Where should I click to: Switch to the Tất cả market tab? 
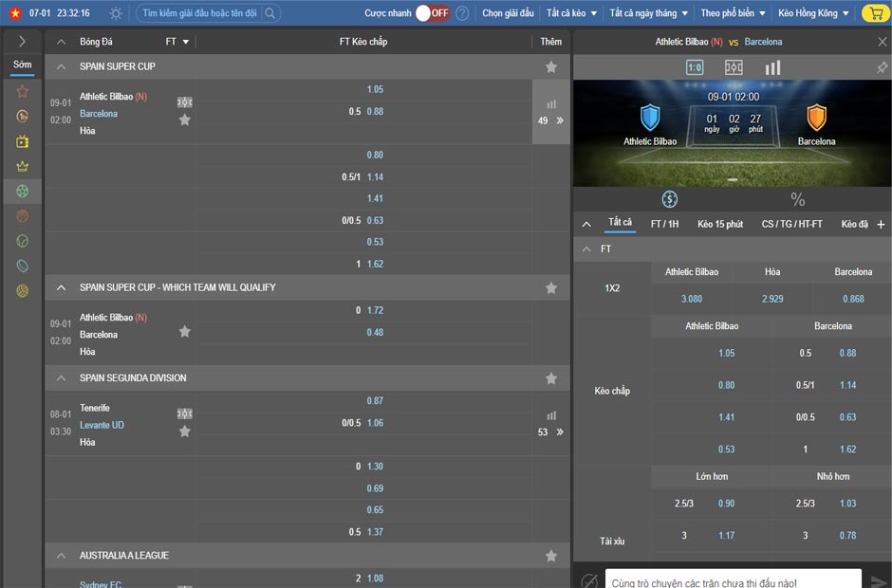click(620, 222)
